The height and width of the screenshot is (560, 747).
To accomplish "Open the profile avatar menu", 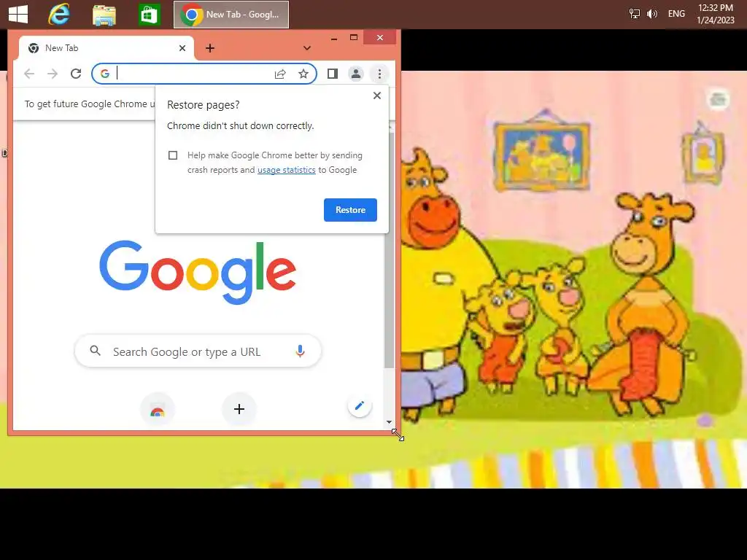I will coord(356,74).
